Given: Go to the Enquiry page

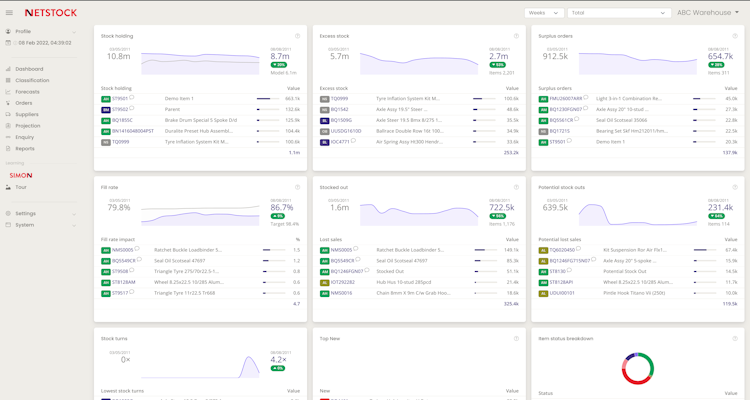Looking at the screenshot, I should pyautogui.click(x=25, y=137).
